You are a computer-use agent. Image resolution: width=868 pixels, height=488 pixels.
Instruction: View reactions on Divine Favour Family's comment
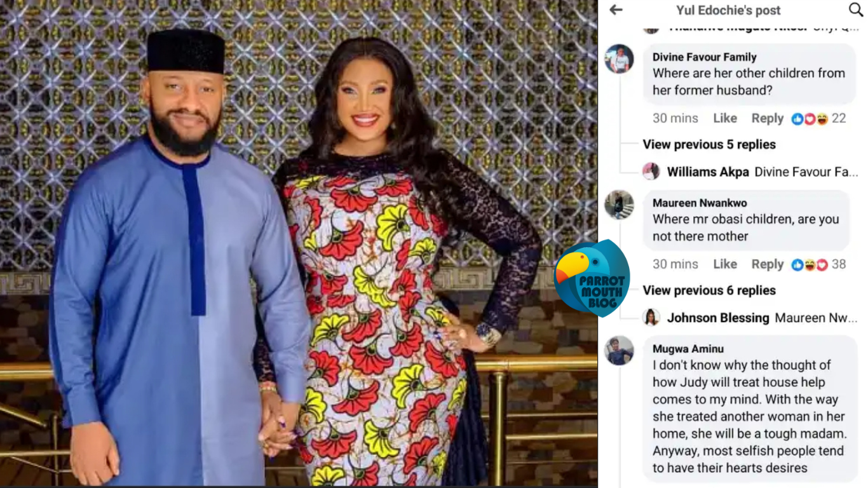click(819, 118)
